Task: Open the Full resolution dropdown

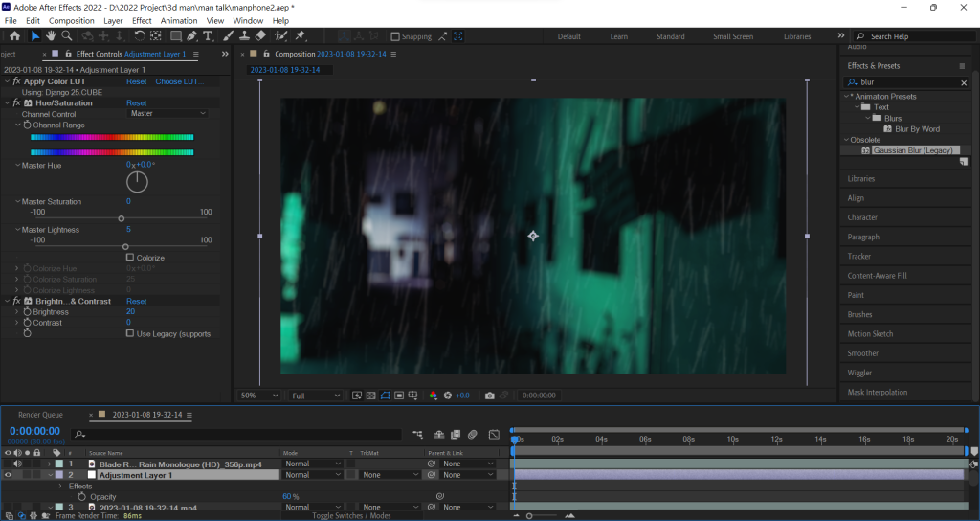Action: pyautogui.click(x=316, y=396)
